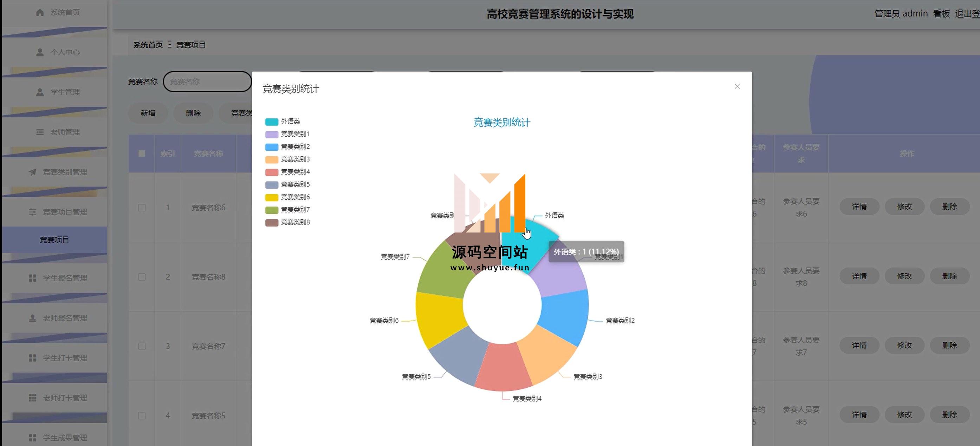The image size is (980, 446).
Task: Toggle 竞赛类别4 legend entry
Action: pyautogui.click(x=287, y=172)
